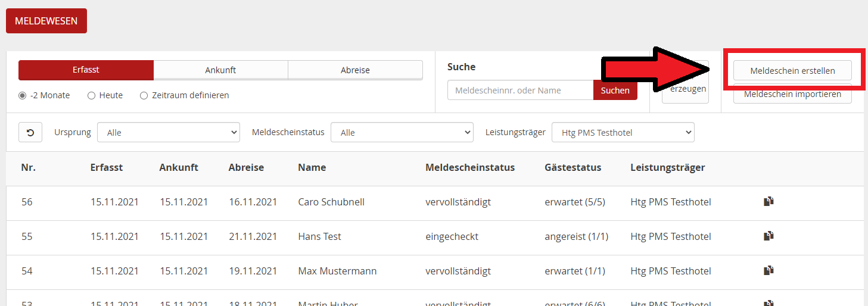Image resolution: width=868 pixels, height=306 pixels.
Task: Choose the Zeitraum definieren radio option
Action: 144,95
